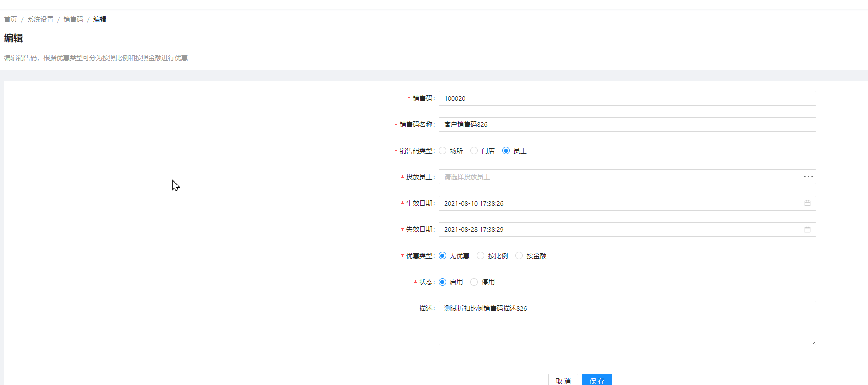Choose 按金额 discount type
This screenshot has height=385, width=868.
coord(519,256)
